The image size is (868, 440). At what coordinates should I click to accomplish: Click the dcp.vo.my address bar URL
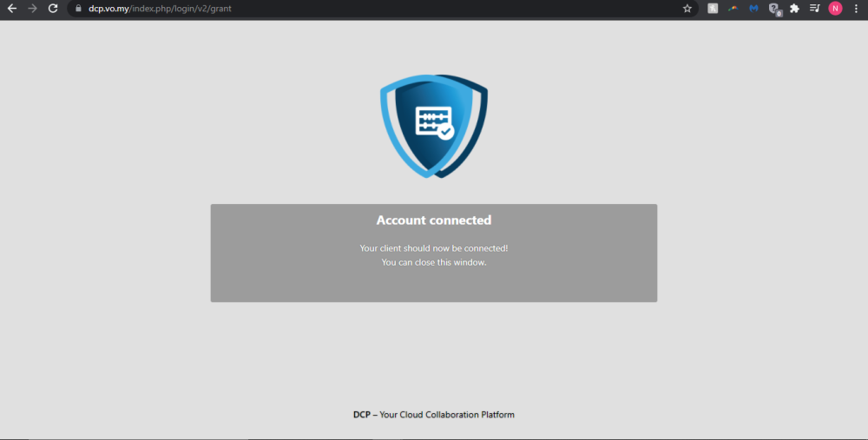pos(160,9)
